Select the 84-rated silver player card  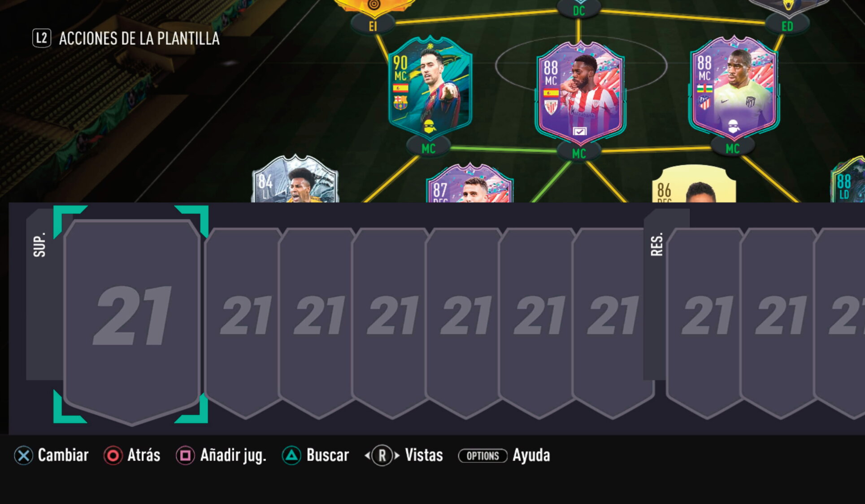click(295, 179)
